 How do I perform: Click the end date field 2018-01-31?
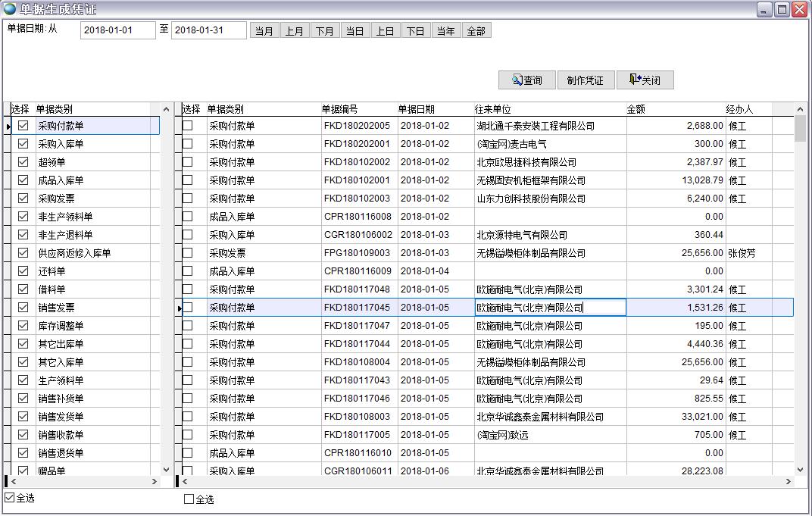tap(208, 30)
